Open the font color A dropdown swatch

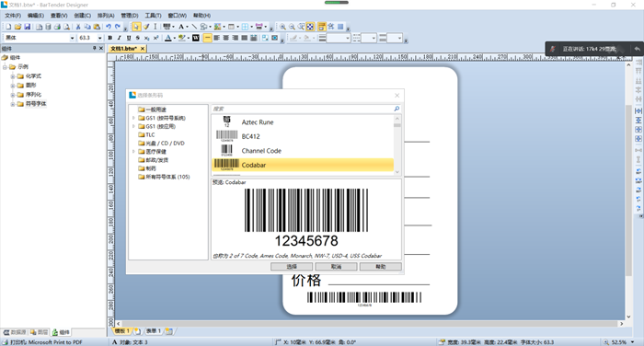pos(174,38)
